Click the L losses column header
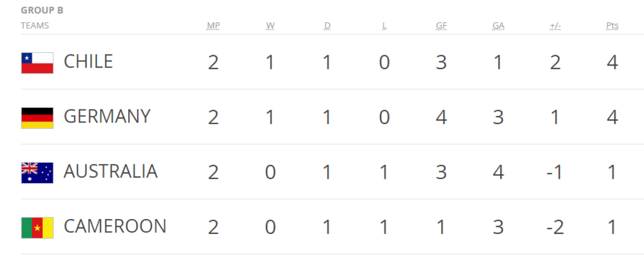The height and width of the screenshot is (255, 644). 384,26
